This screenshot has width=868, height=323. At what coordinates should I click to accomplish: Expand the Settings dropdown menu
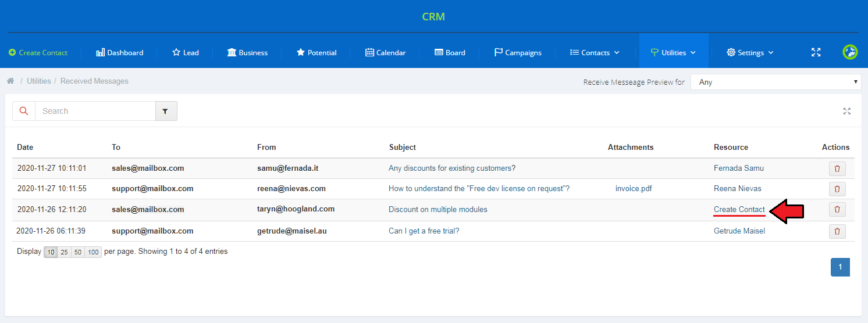(x=750, y=52)
